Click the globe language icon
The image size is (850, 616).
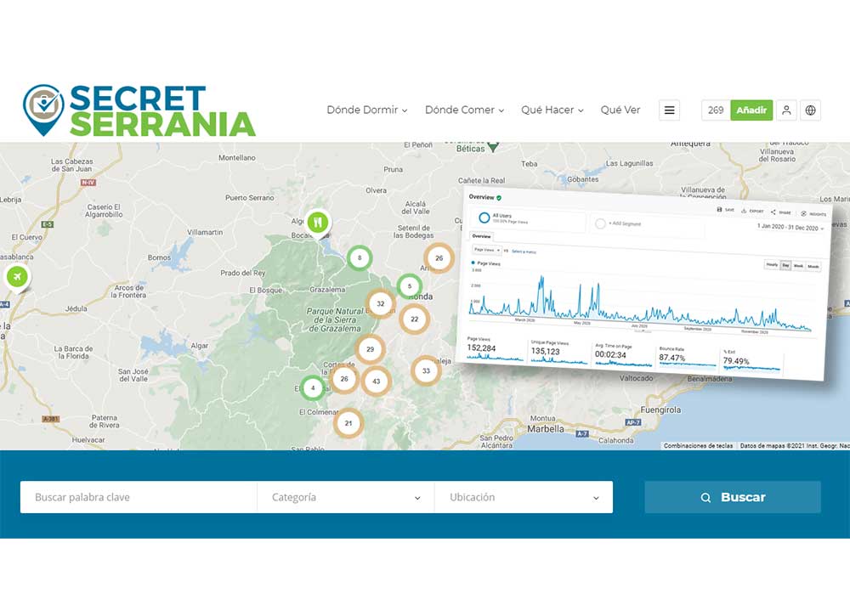[x=810, y=110]
